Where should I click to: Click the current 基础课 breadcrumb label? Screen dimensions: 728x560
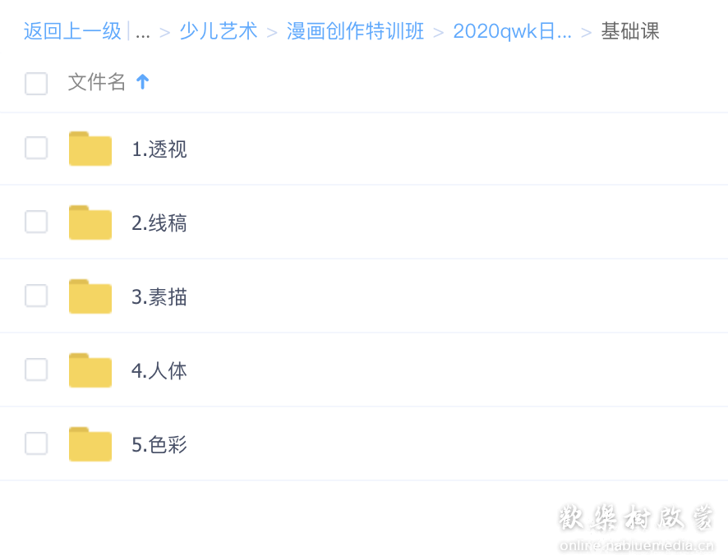pos(630,31)
